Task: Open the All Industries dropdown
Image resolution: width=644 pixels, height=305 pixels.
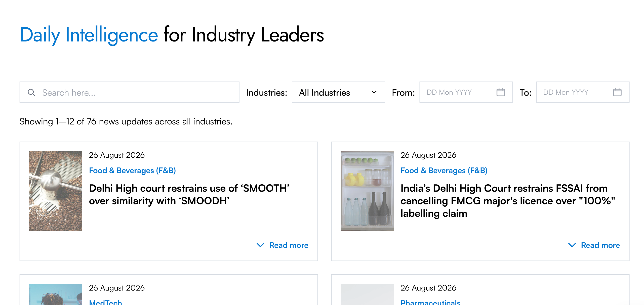Action: [338, 92]
